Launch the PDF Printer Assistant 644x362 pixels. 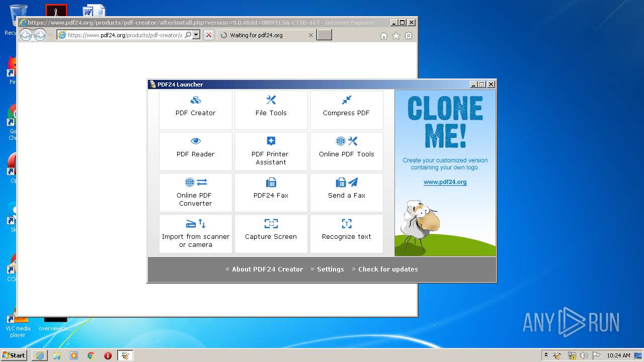271,151
